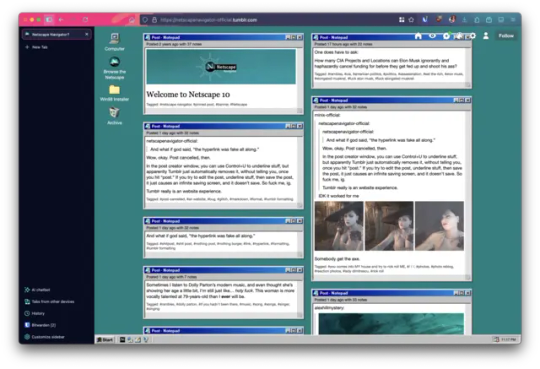Screen dimensions: 540x369
Task: Open the browser hamburger menu
Action: [513, 20]
